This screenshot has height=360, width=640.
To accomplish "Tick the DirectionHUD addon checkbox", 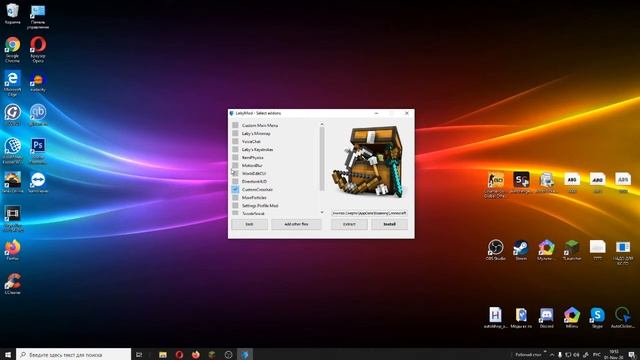I will pyautogui.click(x=235, y=181).
